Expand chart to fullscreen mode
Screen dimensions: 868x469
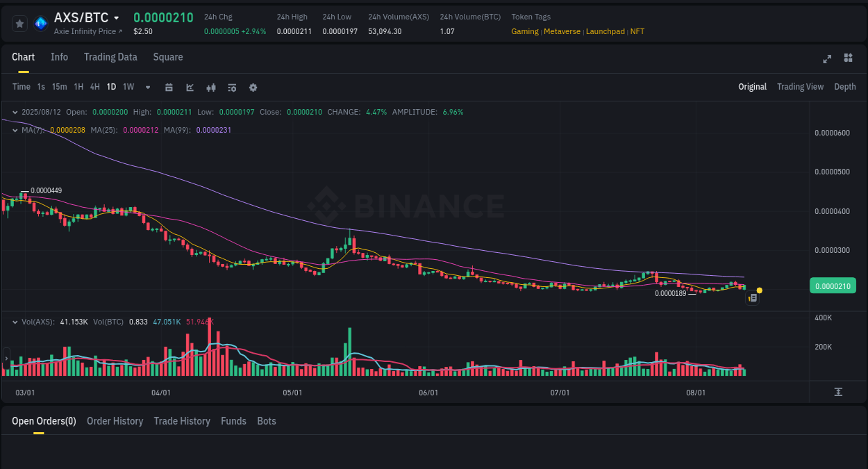pos(826,59)
